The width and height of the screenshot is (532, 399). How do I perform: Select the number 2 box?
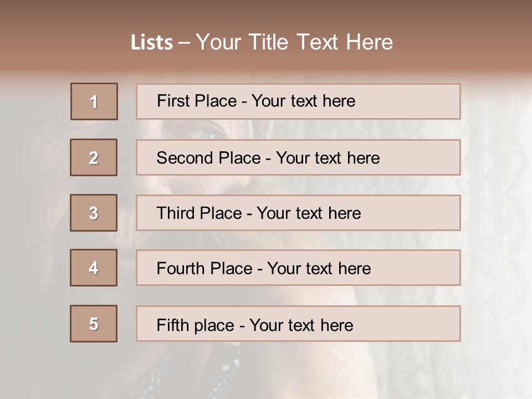tap(94, 157)
